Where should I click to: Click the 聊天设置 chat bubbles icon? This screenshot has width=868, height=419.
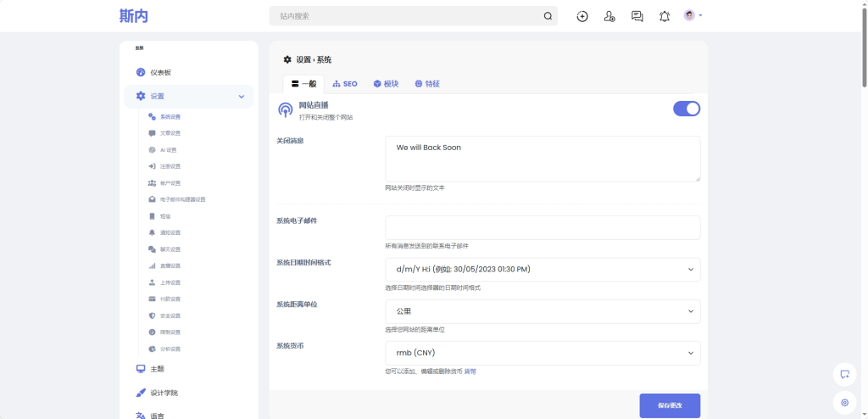click(x=153, y=249)
